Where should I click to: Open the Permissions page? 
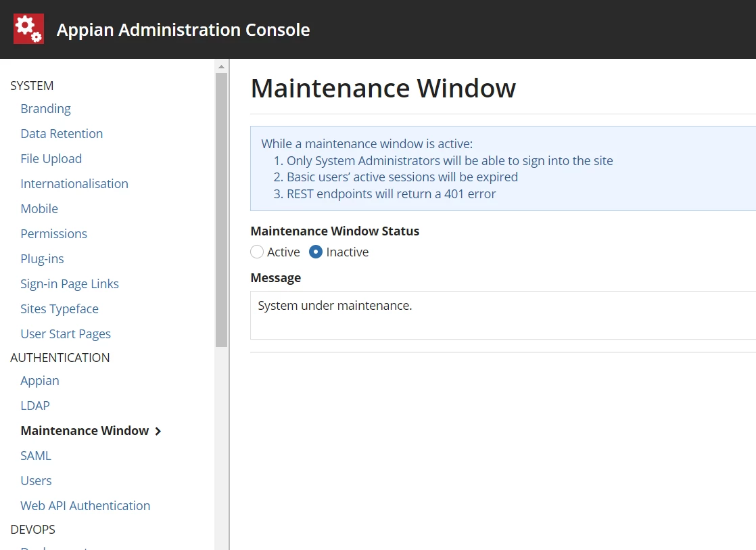coord(53,234)
